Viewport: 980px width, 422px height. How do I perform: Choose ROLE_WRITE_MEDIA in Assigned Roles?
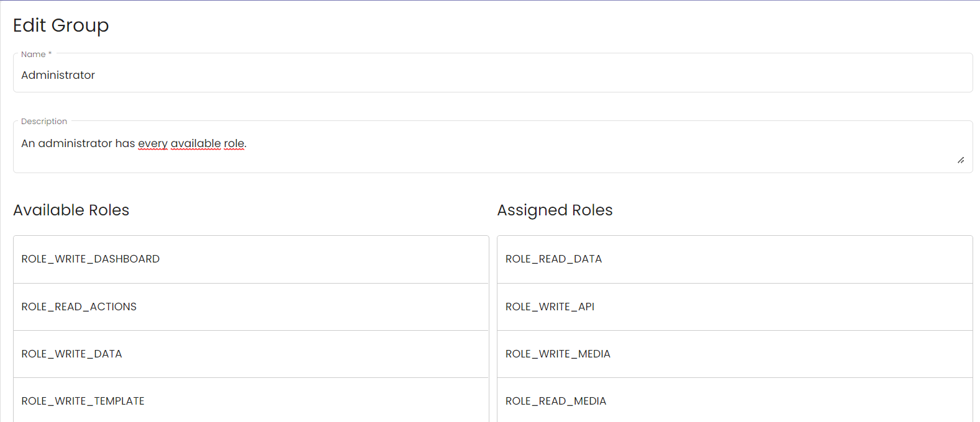click(735, 354)
